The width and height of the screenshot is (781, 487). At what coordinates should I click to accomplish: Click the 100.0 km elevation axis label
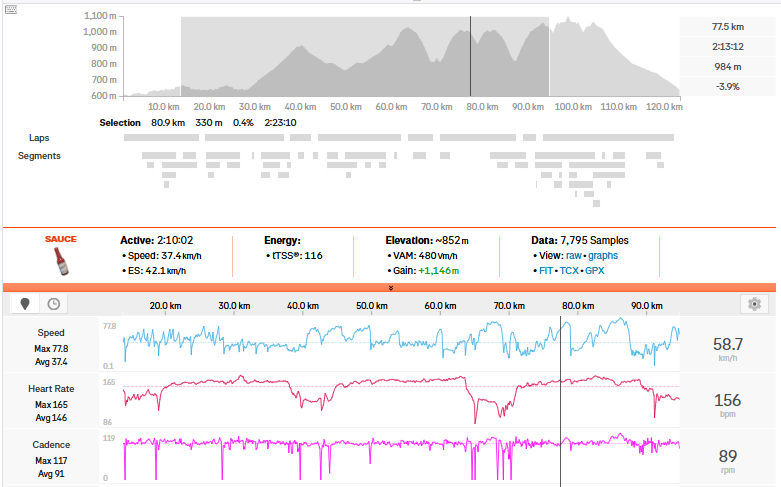click(x=573, y=107)
